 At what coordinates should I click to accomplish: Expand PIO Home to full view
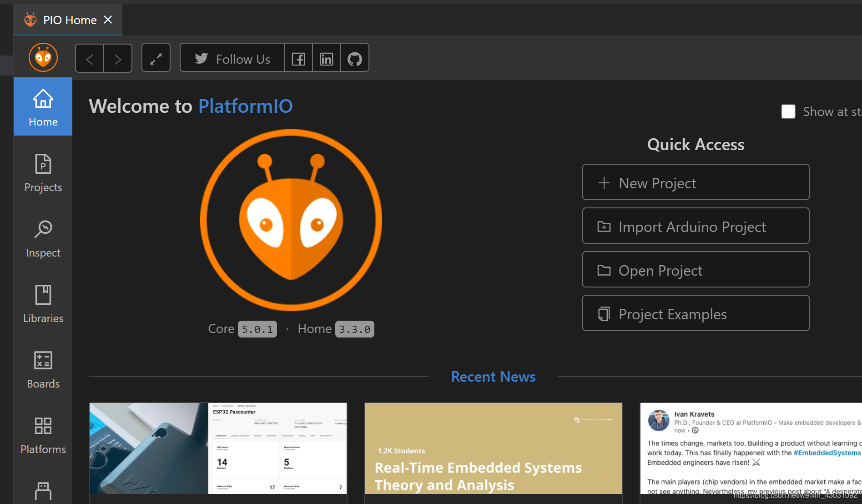[x=156, y=58]
